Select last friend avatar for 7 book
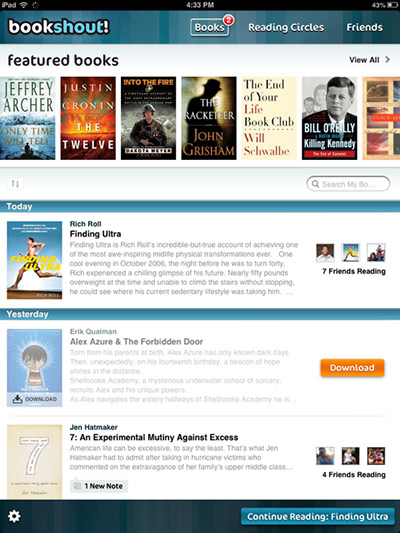The width and height of the screenshot is (400, 533). [376, 456]
